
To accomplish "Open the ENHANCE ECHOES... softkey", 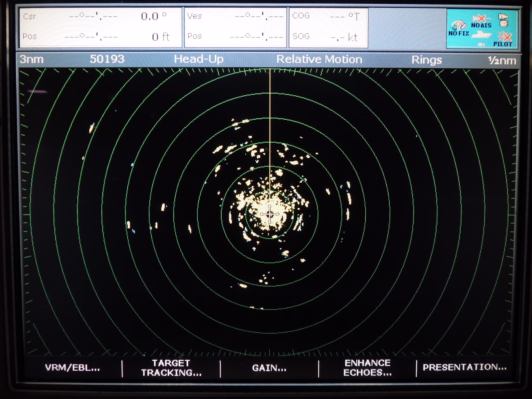I will point(367,368).
